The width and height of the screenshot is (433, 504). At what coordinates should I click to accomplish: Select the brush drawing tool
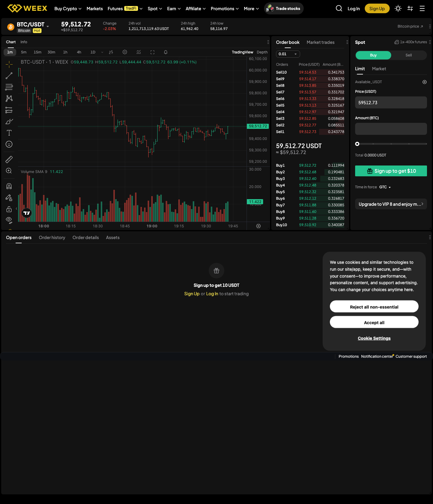(x=9, y=121)
